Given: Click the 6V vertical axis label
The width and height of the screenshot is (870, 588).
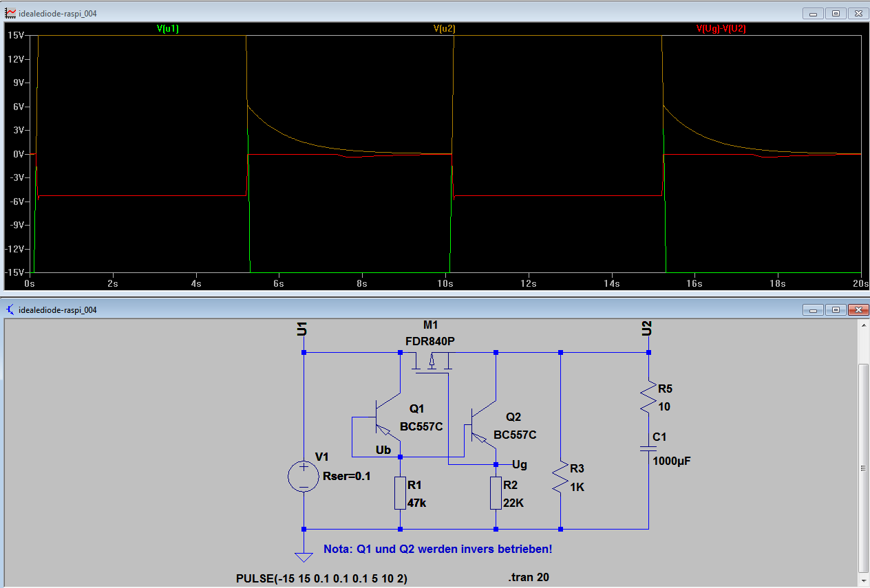Looking at the screenshot, I should [19, 107].
